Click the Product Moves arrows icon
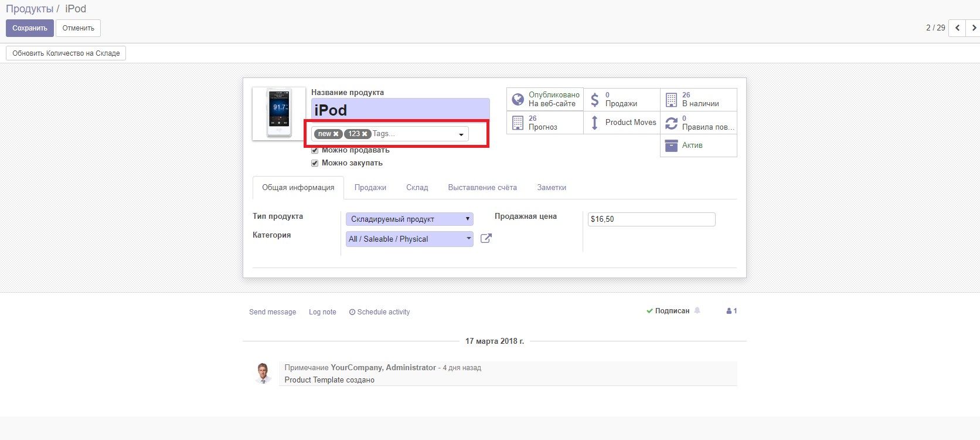980x440 pixels. click(x=594, y=123)
